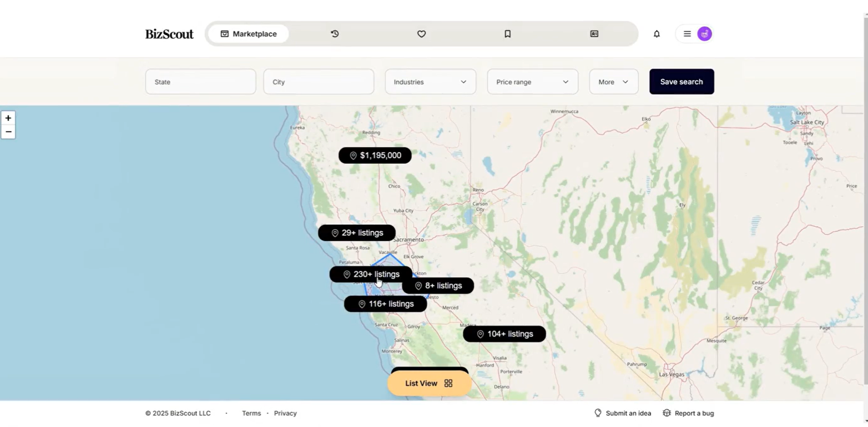Click the notifications bell icon
This screenshot has height=427, width=868.
(656, 34)
